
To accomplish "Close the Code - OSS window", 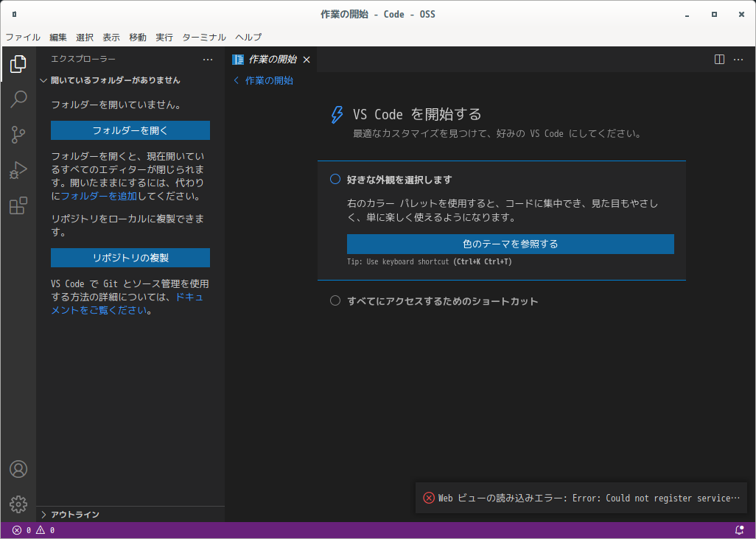I will [741, 15].
